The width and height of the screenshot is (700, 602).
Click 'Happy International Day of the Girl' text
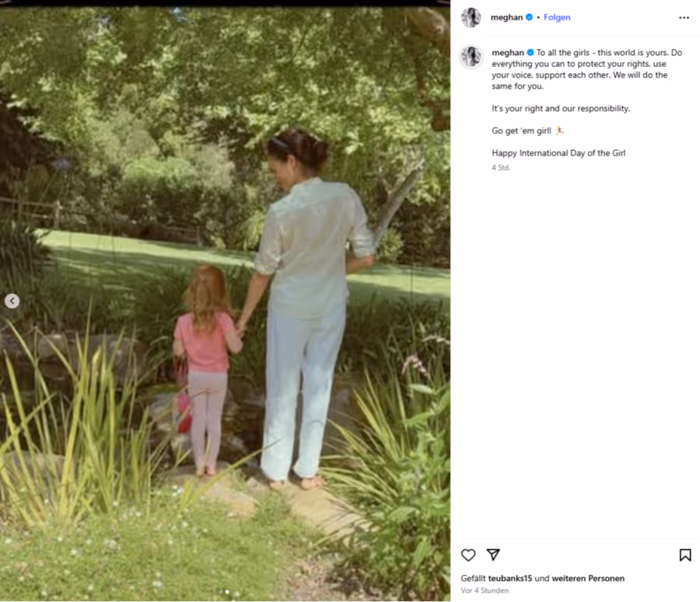[558, 153]
